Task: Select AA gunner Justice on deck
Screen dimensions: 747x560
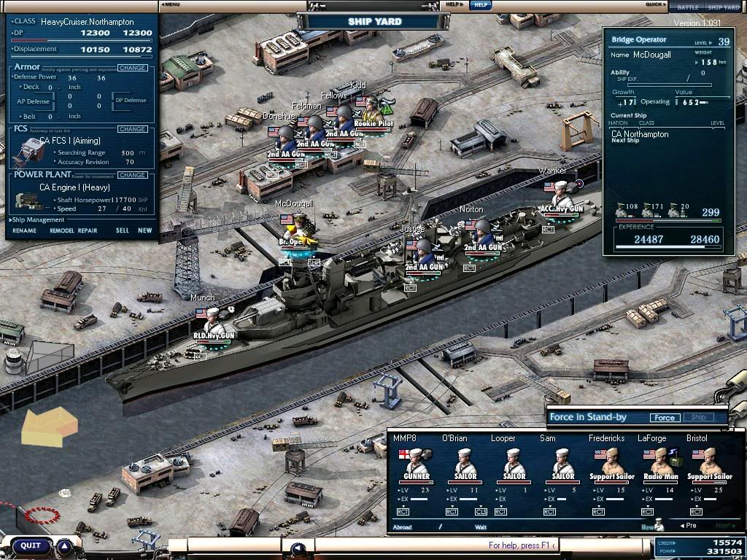Action: 423,254
